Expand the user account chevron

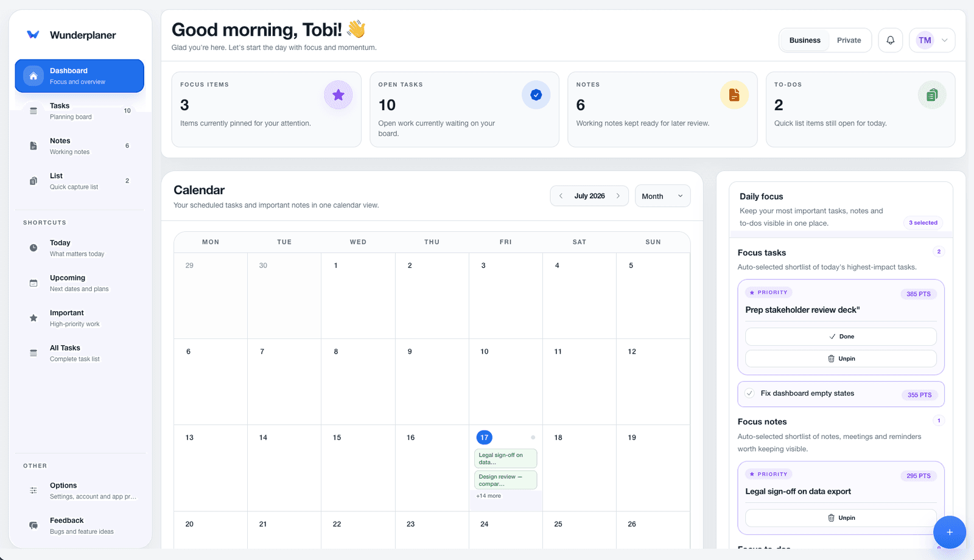pyautogui.click(x=945, y=40)
